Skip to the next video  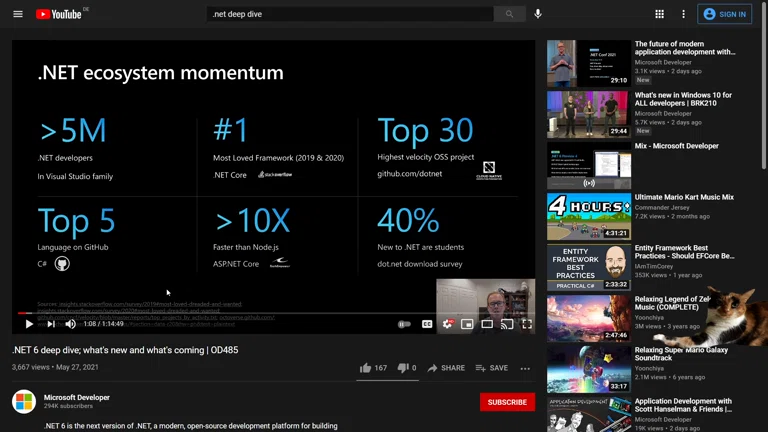tap(51, 324)
